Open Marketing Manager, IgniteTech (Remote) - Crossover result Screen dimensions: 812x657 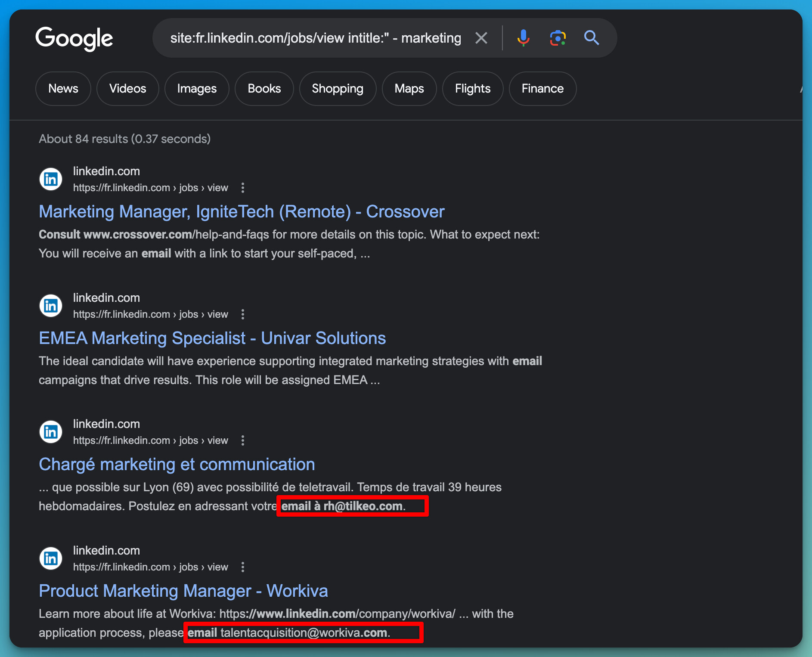coord(242,212)
